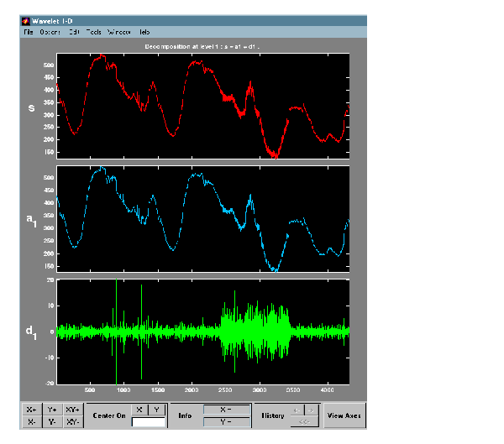Toggle Center On X button
The width and height of the screenshot is (504, 444).
pos(140,410)
